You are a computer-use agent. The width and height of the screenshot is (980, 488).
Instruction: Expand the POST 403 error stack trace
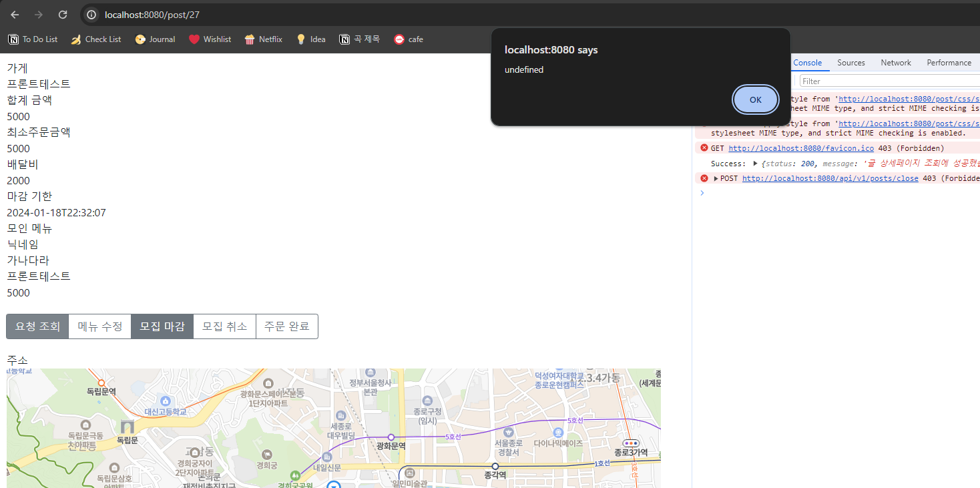tap(716, 178)
